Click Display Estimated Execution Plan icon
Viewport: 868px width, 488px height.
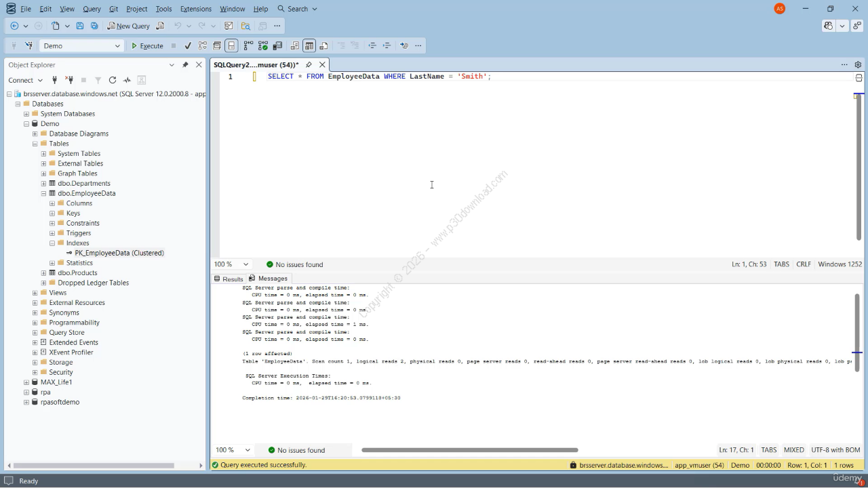point(203,46)
